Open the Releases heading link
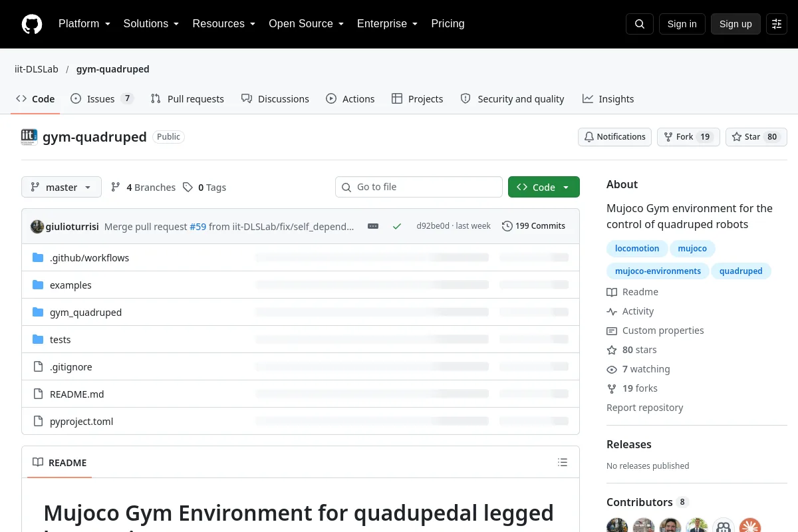 tap(629, 444)
